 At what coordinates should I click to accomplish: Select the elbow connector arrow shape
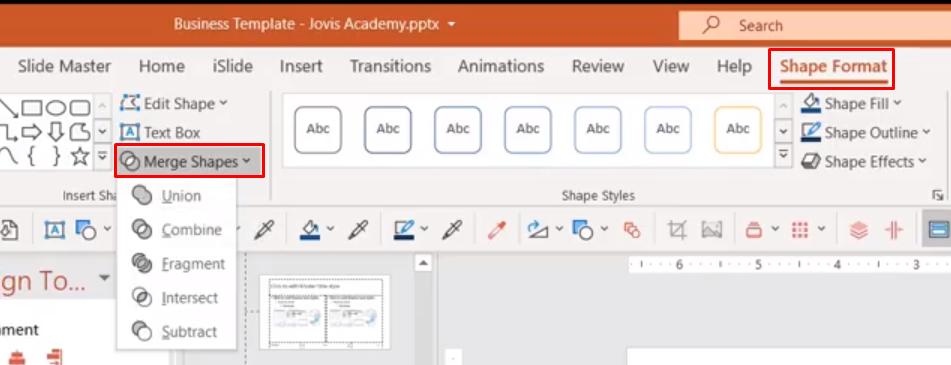(8, 132)
